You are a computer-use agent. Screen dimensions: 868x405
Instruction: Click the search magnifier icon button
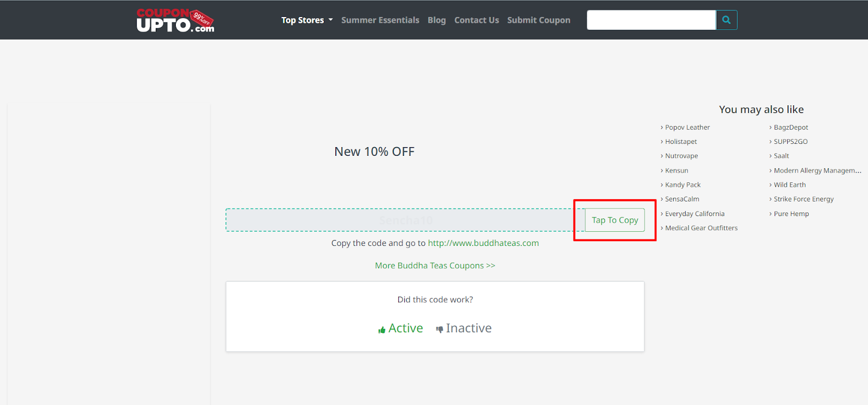726,20
